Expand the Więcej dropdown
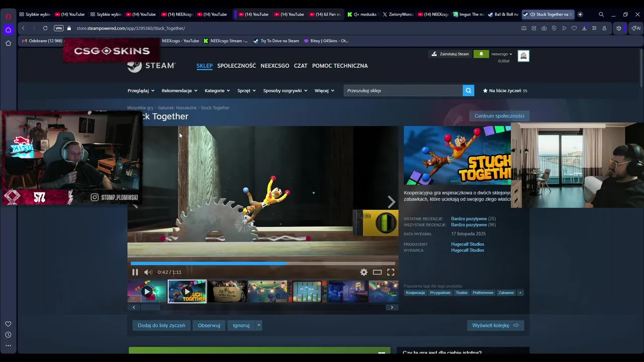 point(325,90)
